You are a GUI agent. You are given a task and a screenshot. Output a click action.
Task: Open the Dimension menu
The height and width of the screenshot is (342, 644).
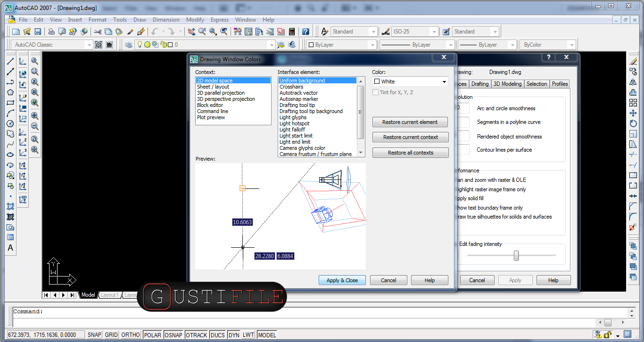click(166, 20)
